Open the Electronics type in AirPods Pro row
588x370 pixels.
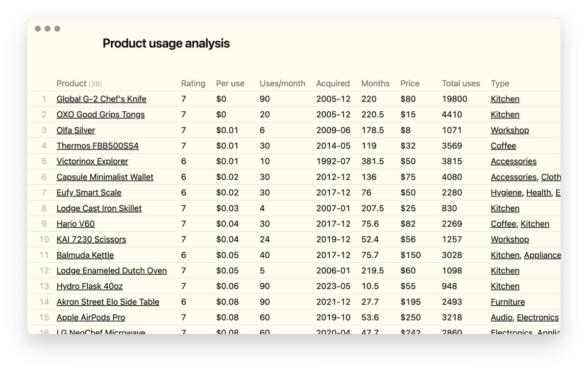[x=538, y=318]
